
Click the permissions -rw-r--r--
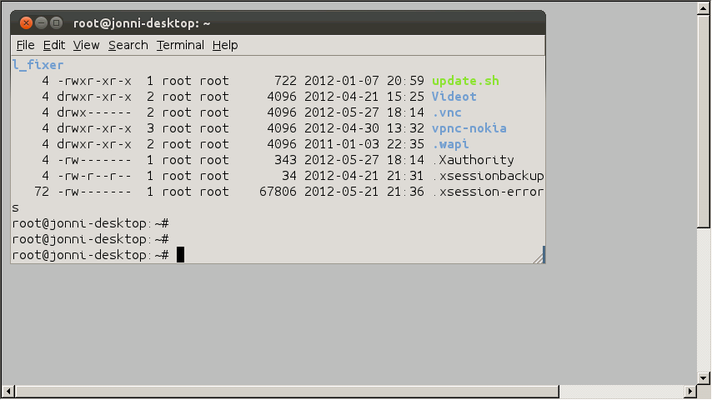(94, 176)
